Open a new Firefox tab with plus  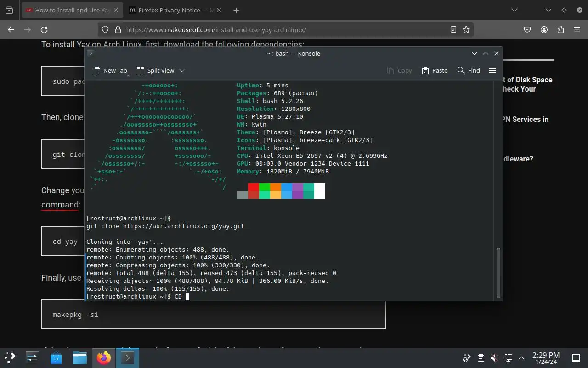pos(236,10)
